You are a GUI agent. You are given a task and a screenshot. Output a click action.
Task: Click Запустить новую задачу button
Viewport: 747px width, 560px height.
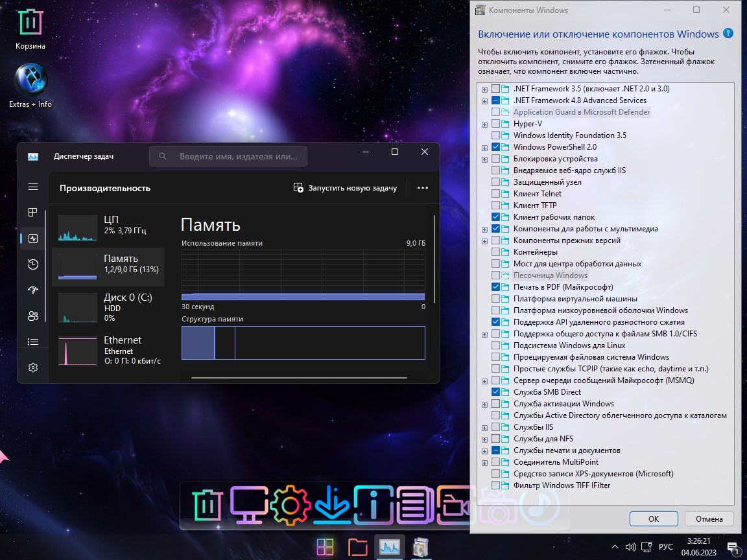point(345,188)
